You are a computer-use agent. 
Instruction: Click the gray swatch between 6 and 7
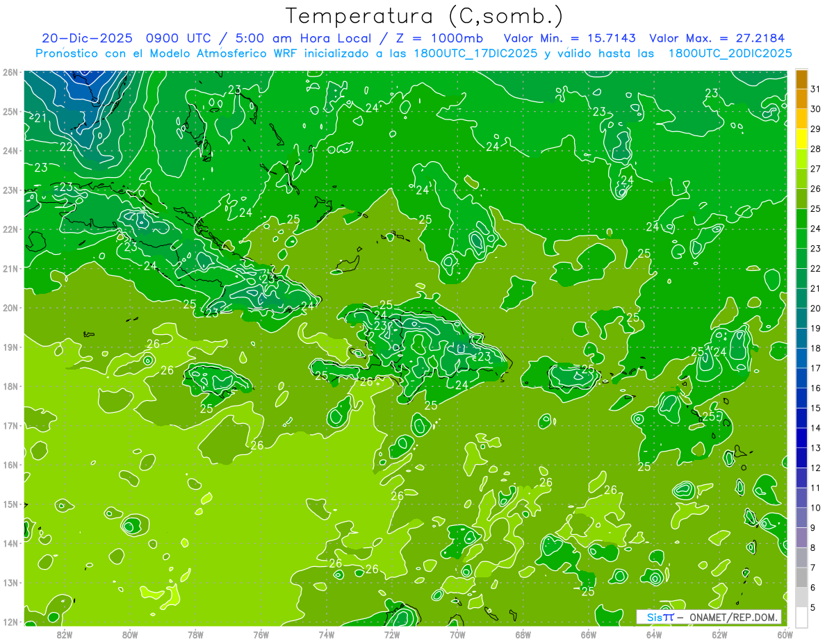(801, 577)
